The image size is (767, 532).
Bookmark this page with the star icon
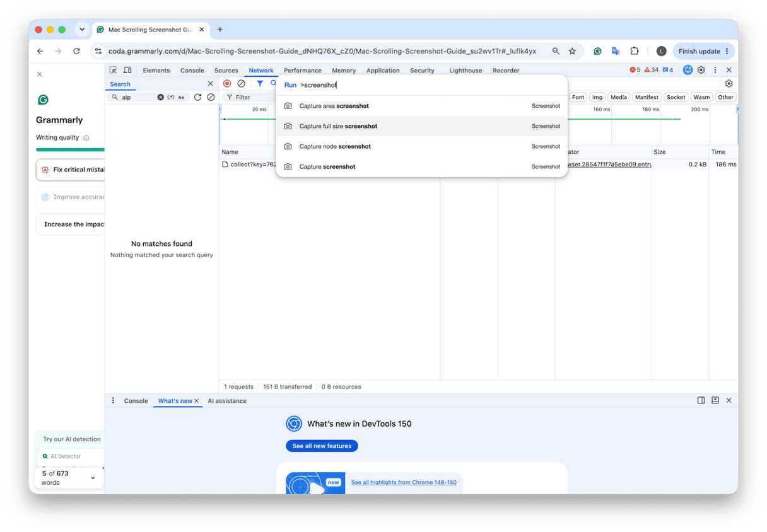click(x=572, y=51)
